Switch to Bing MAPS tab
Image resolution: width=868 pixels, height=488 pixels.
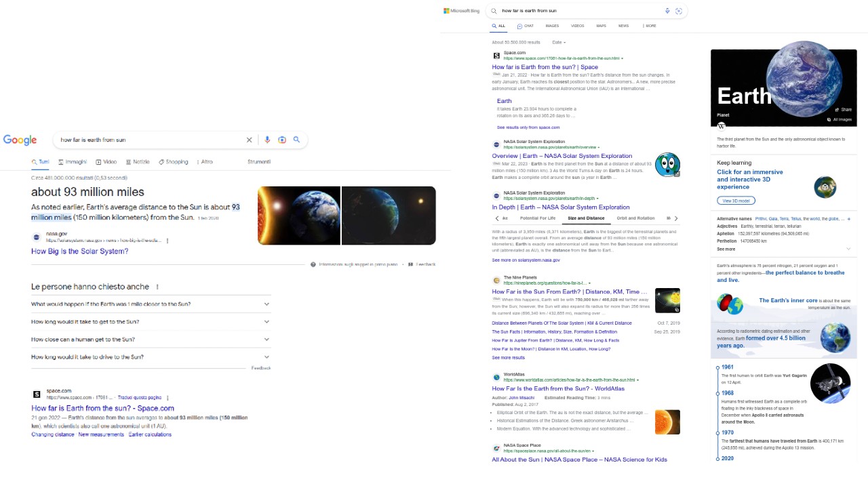tap(601, 26)
